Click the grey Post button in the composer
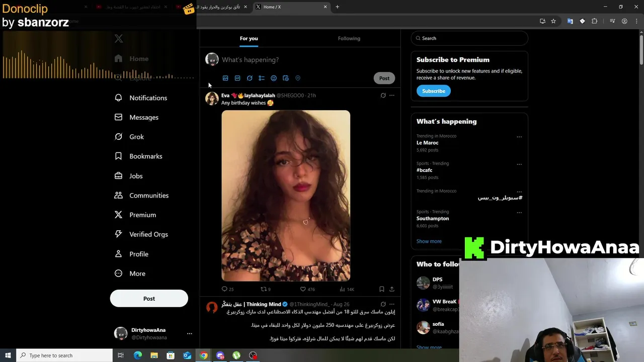The width and height of the screenshot is (644, 362). (x=384, y=78)
